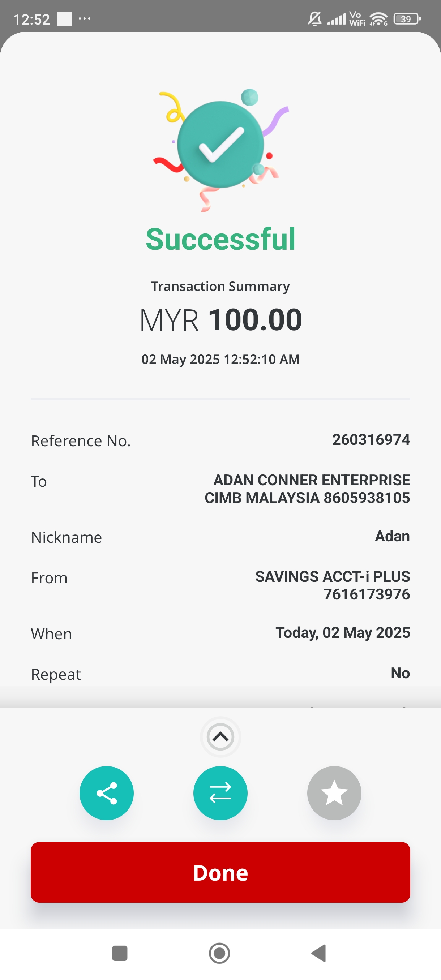Tap the share receipt icon

coord(107,793)
